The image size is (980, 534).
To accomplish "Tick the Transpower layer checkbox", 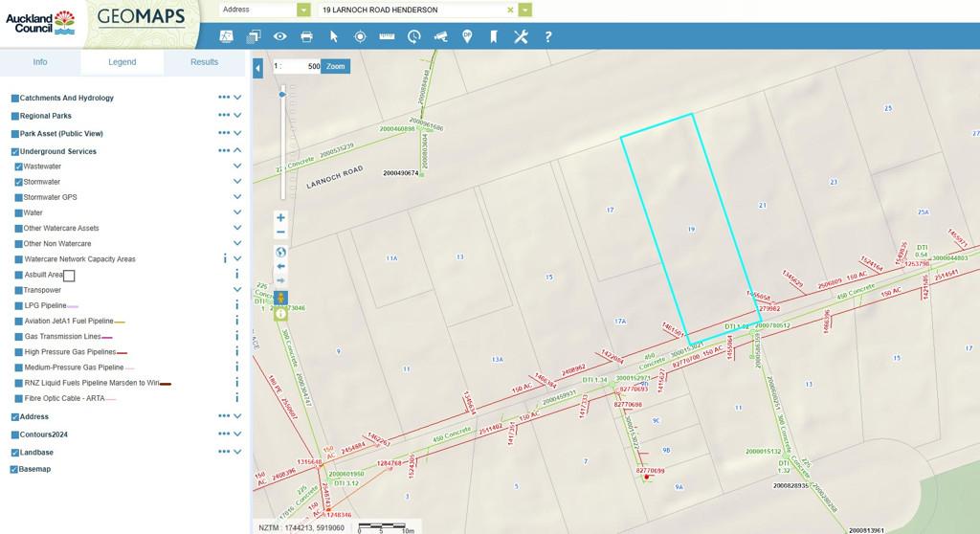I will point(19,290).
